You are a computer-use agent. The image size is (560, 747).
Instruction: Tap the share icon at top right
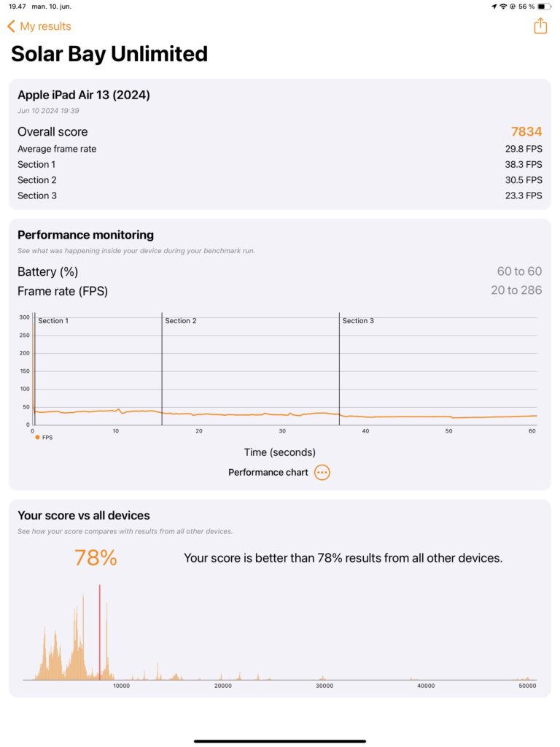tap(540, 26)
